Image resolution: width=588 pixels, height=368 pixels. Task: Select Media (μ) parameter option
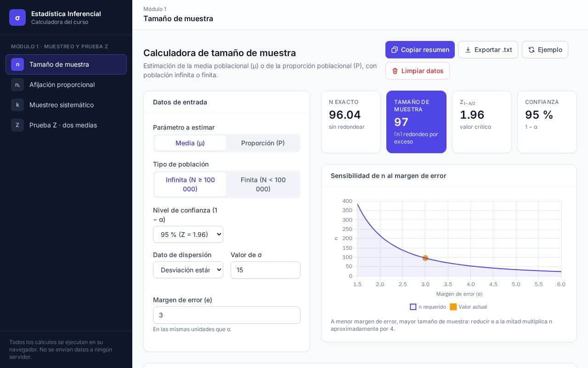coord(190,143)
